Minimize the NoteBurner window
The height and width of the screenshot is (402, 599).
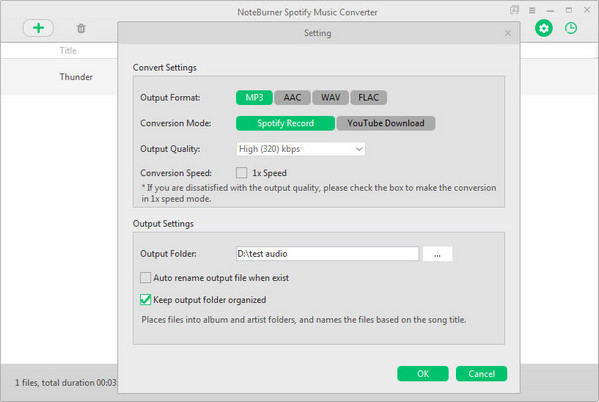(x=550, y=11)
